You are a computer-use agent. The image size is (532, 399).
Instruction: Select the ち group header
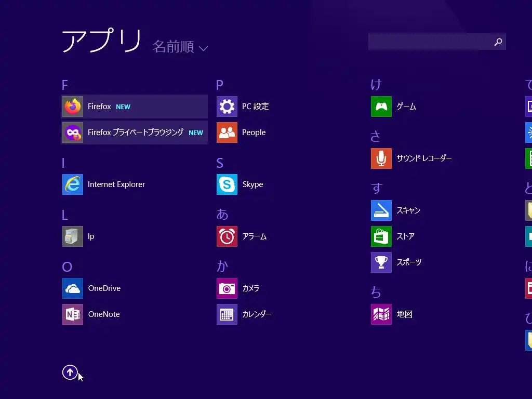[x=376, y=292]
